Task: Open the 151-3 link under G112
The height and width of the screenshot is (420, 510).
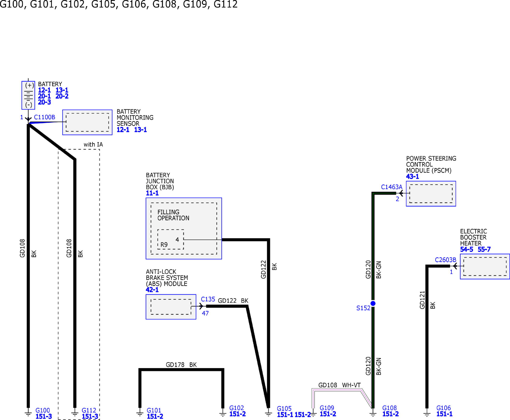Action: [90, 416]
